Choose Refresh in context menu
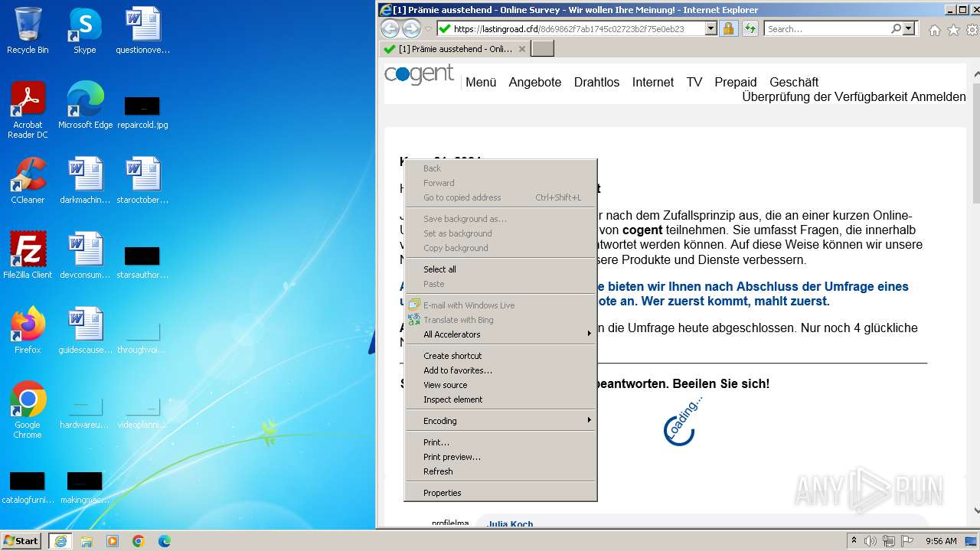 coord(501,471)
